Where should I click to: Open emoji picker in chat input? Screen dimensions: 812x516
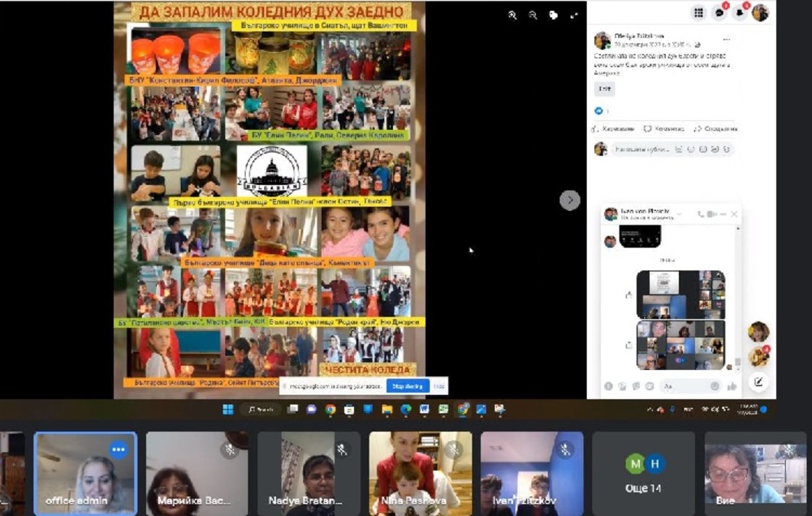tap(715, 386)
